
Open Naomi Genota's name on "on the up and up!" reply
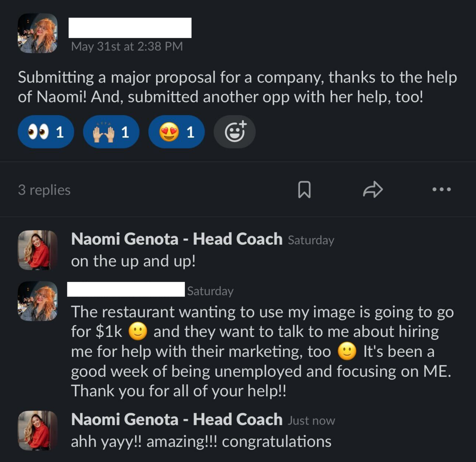pyautogui.click(x=177, y=239)
